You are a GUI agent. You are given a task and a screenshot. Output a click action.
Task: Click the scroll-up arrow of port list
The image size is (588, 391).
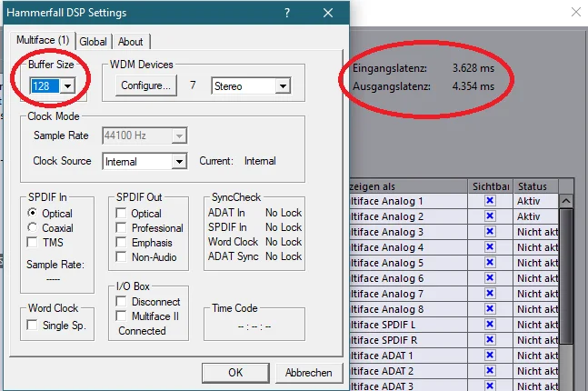tap(566, 201)
